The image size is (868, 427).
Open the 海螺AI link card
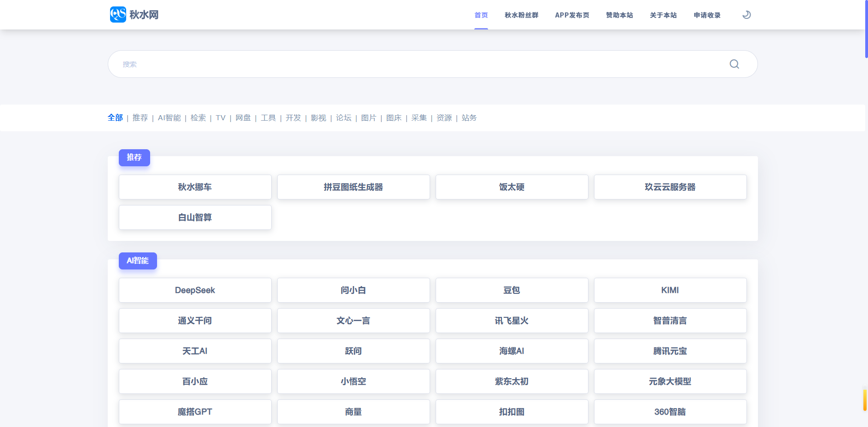pyautogui.click(x=512, y=351)
